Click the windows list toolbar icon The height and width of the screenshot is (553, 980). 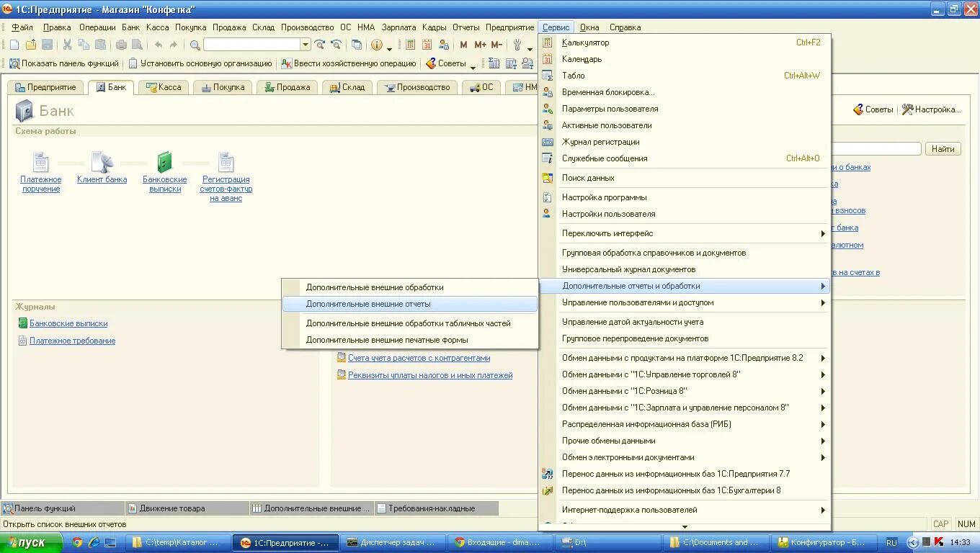tap(357, 45)
